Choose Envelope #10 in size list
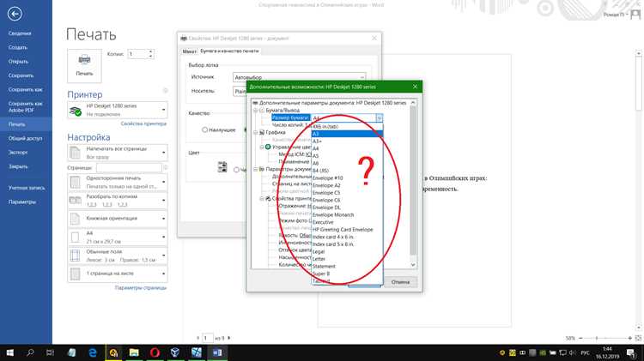Image resolution: width=644 pixels, height=361 pixels. point(347,178)
